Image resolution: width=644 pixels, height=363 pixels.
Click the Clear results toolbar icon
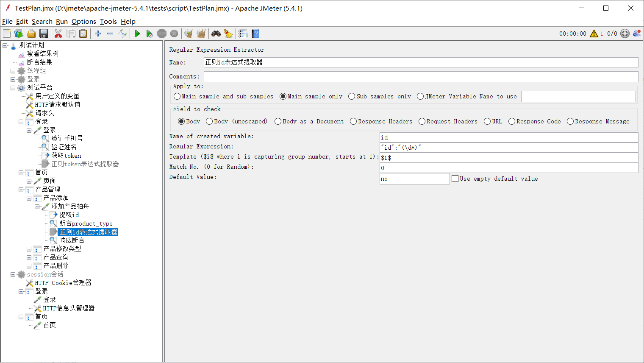189,34
